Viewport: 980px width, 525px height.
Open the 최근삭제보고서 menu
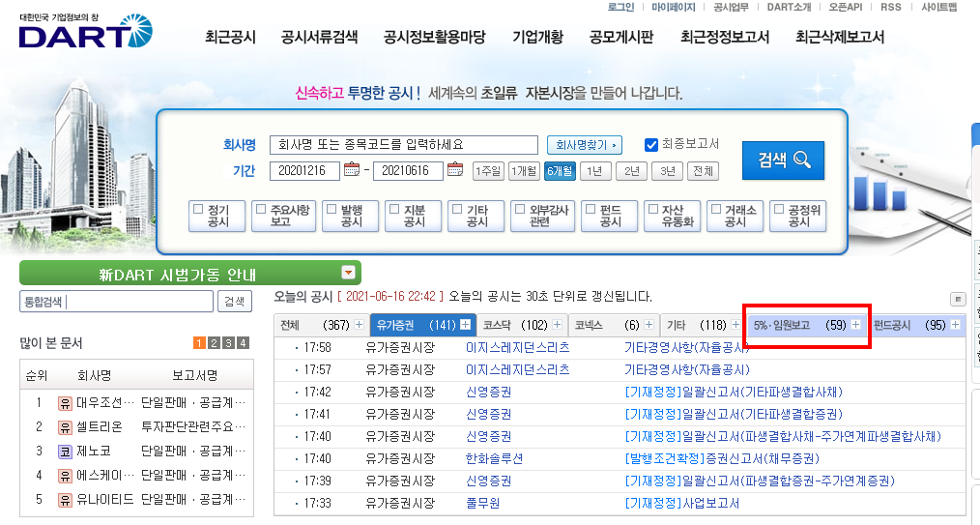tap(839, 37)
